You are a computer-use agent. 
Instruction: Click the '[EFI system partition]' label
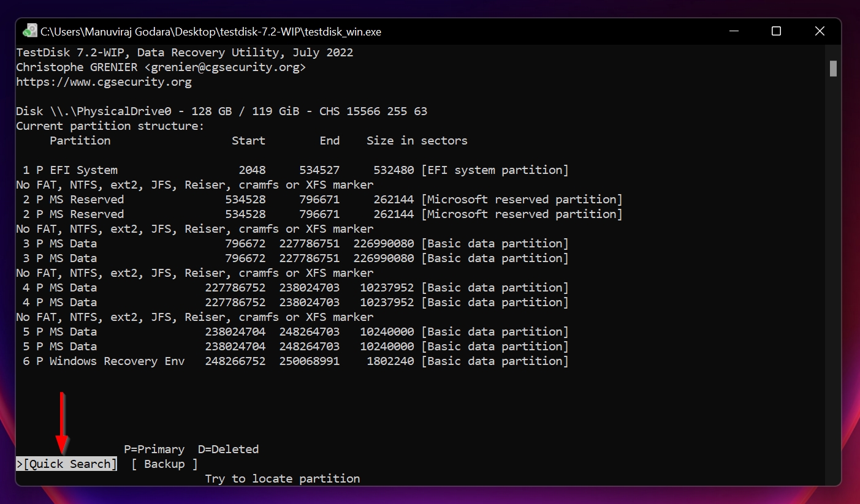495,170
